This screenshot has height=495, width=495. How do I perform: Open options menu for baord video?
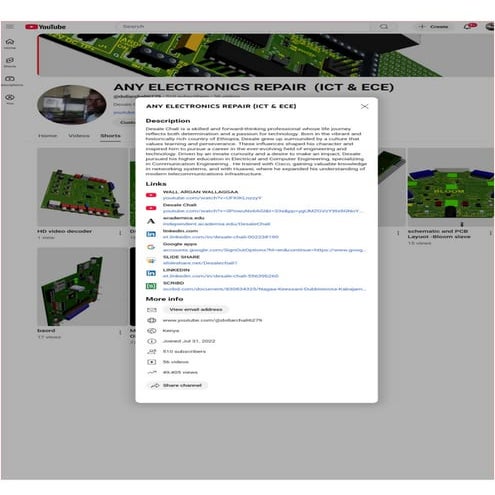click(x=120, y=332)
